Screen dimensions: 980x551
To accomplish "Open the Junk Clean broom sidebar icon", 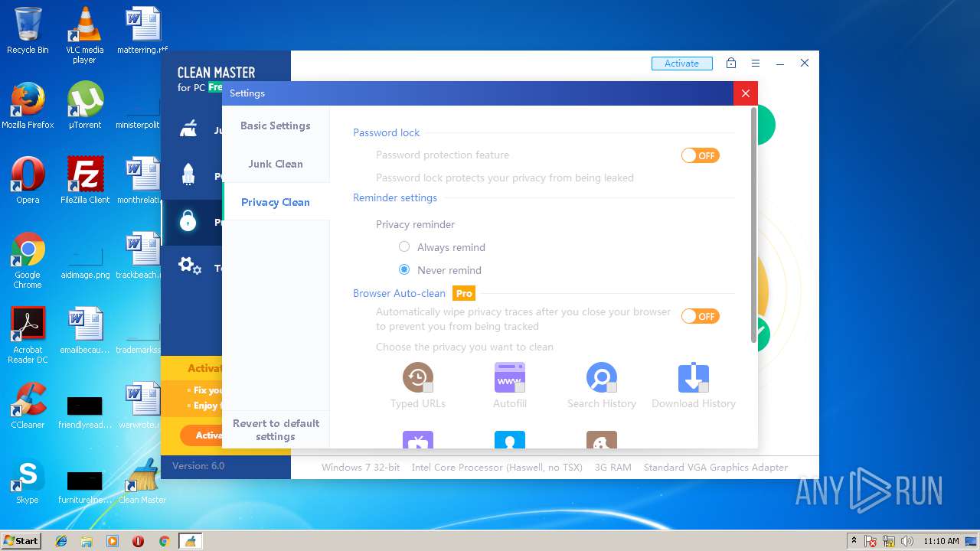I will click(x=188, y=129).
